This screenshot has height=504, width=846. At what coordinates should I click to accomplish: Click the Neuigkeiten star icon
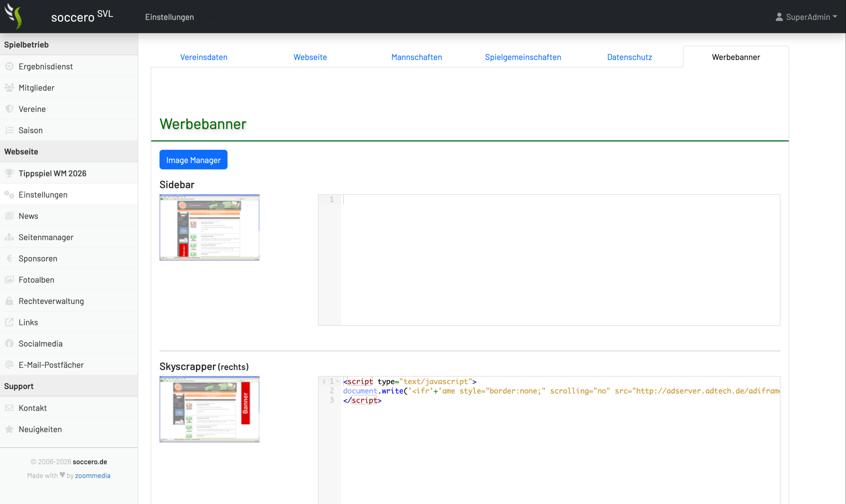pyautogui.click(x=10, y=429)
